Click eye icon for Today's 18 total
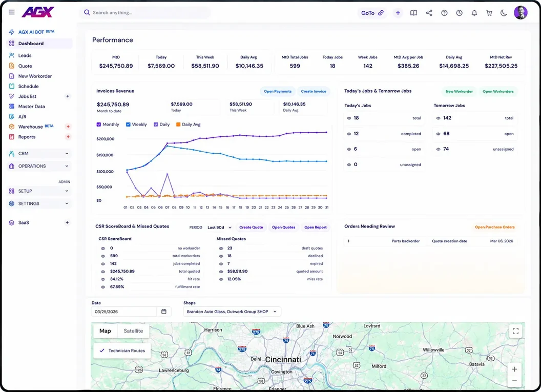The height and width of the screenshot is (392, 541). [x=349, y=118]
